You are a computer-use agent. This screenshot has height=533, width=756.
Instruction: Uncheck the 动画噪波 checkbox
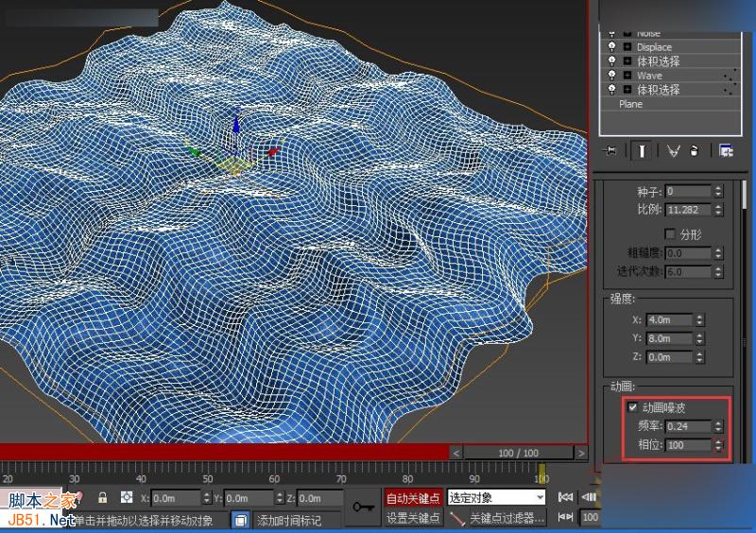633,408
